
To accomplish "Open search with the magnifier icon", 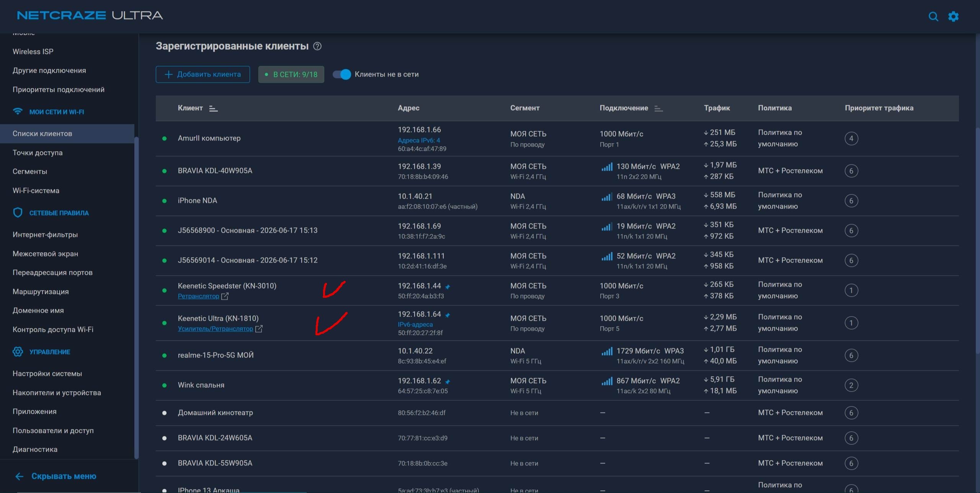I will tap(933, 16).
